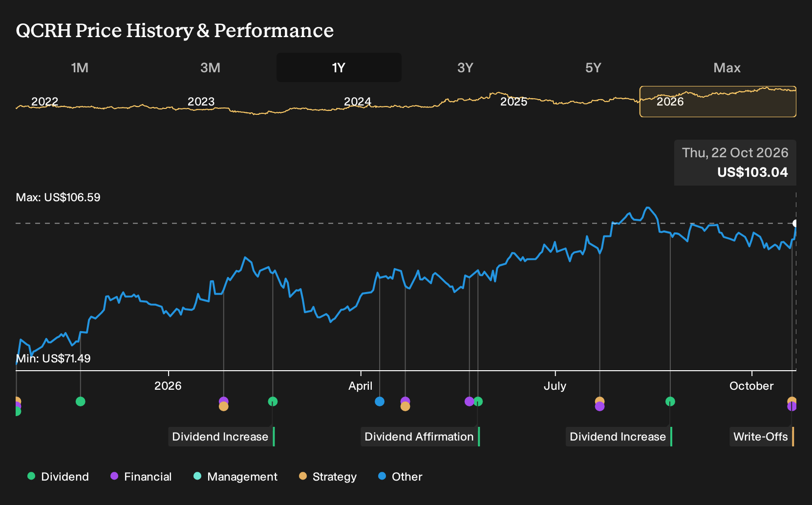This screenshot has height=505, width=812.
Task: Open the Dividend Affirmation event label
Action: 420,437
